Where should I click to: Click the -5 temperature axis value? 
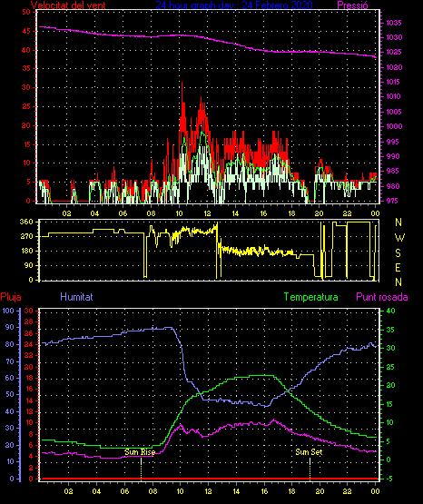pos(390,479)
